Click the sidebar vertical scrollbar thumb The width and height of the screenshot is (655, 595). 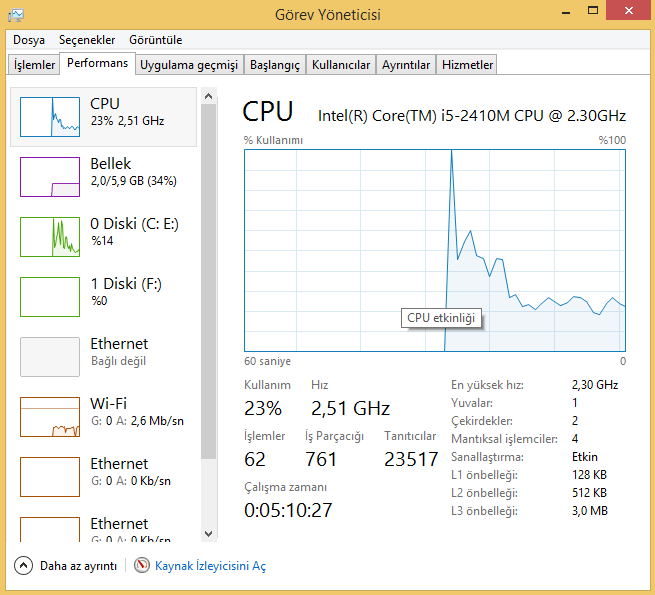coord(208,282)
